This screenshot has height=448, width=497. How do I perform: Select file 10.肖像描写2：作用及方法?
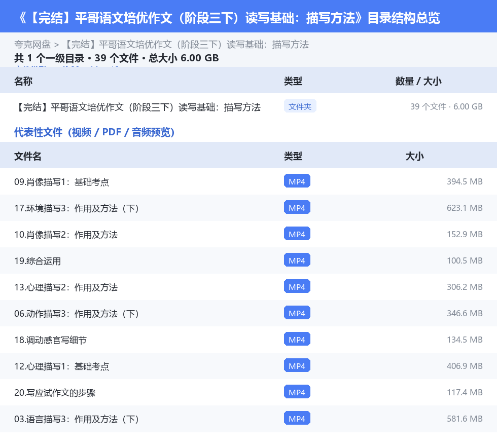coord(66,235)
